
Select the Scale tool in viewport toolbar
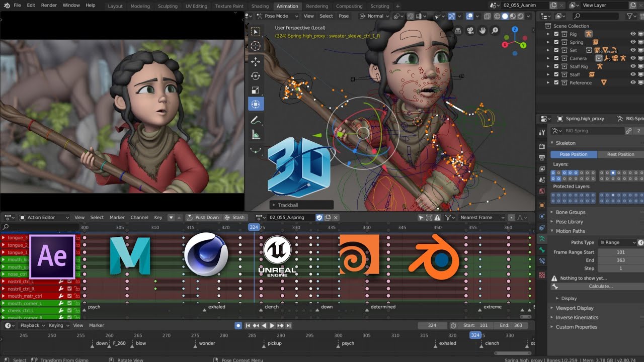[x=256, y=90]
